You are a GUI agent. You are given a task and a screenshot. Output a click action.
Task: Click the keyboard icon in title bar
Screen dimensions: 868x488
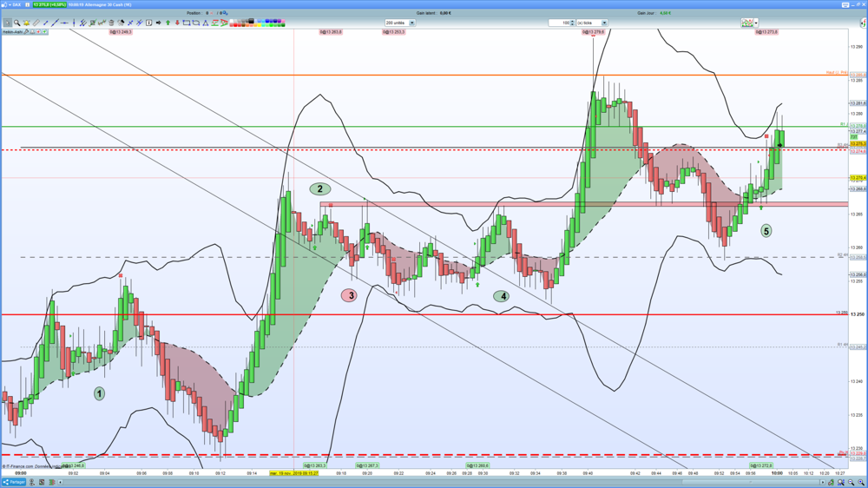point(845,4)
